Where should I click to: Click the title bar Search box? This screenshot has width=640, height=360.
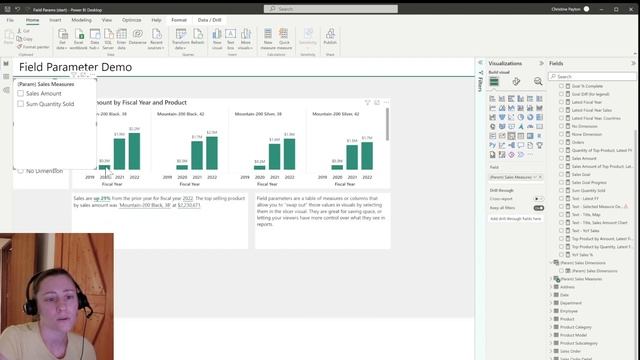click(331, 9)
